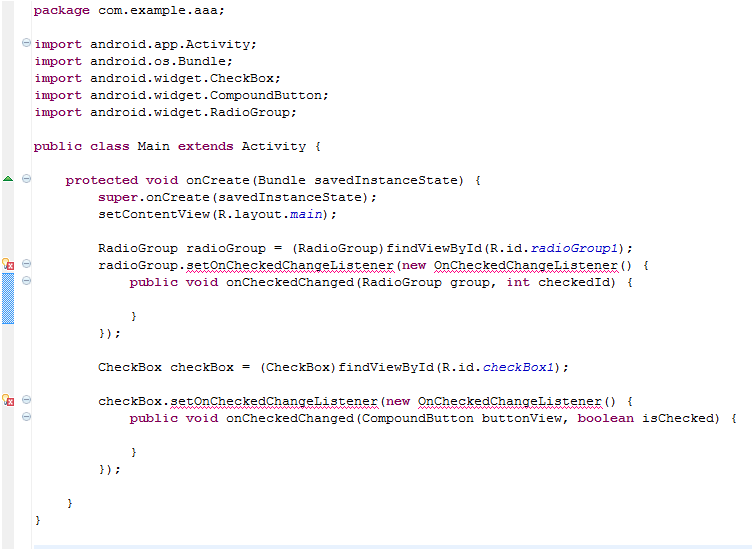
Task: Click the boolean isChecked parameter
Action: [648, 419]
